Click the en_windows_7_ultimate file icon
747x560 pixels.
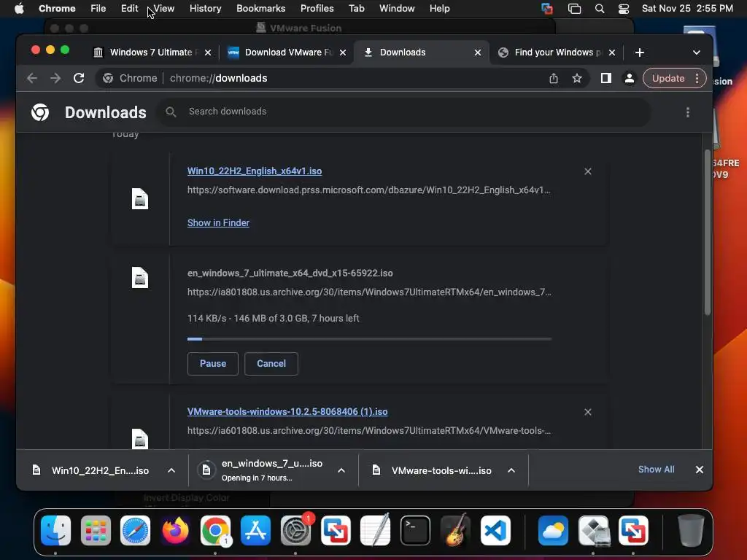[x=139, y=277]
